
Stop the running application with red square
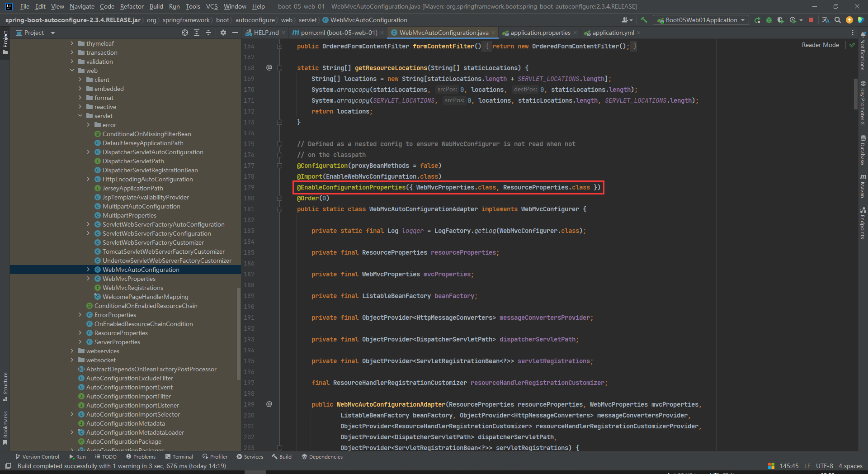(811, 20)
